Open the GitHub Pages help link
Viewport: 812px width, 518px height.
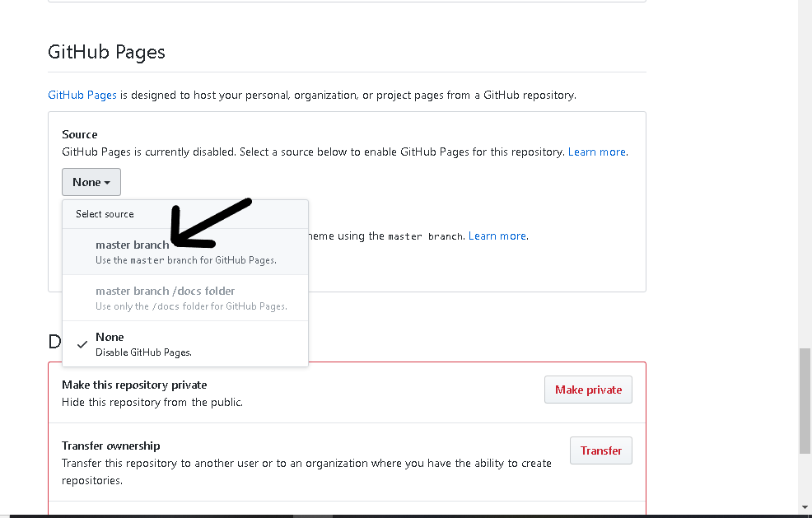82,95
